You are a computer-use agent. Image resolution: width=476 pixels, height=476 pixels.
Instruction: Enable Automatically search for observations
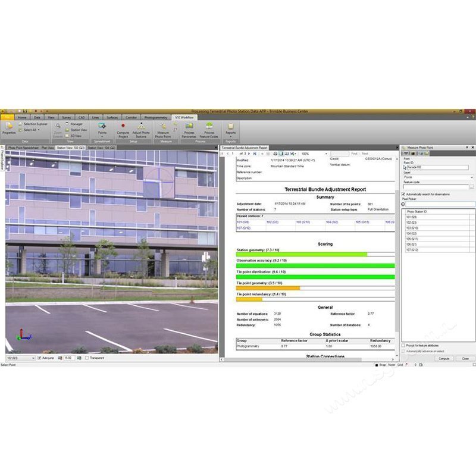(x=403, y=194)
